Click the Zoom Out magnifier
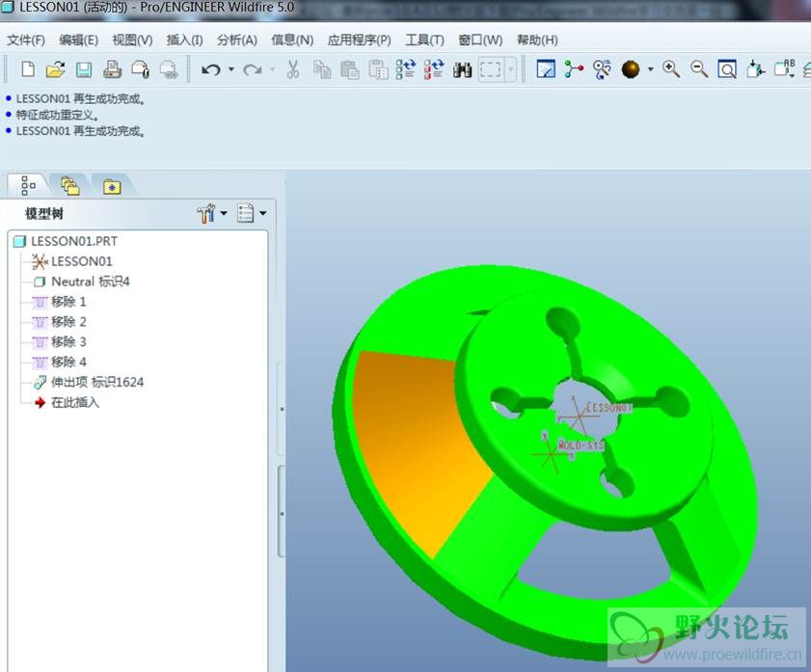The height and width of the screenshot is (672, 811). [699, 69]
